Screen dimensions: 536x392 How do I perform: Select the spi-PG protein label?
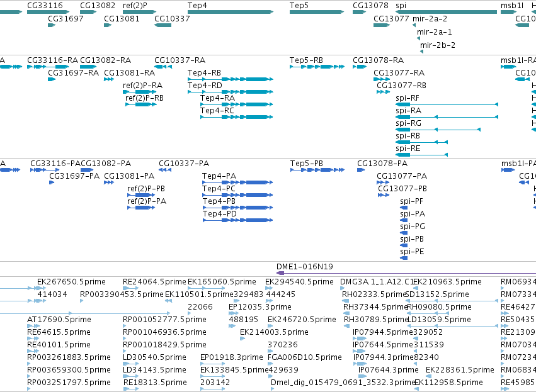[413, 227]
